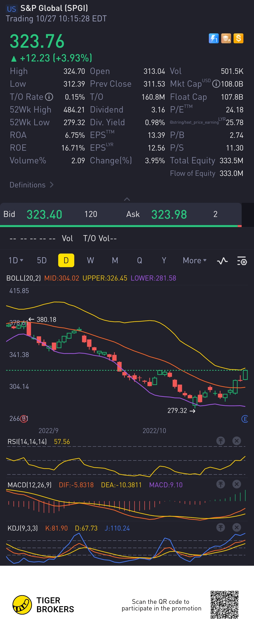Tap the Ask price 323.98
254x644 pixels.
169,214
